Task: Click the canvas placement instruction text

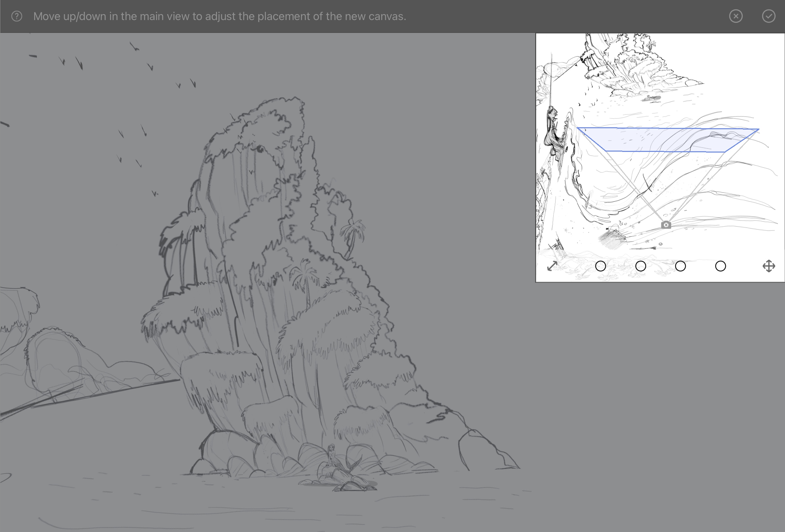Action: point(220,16)
